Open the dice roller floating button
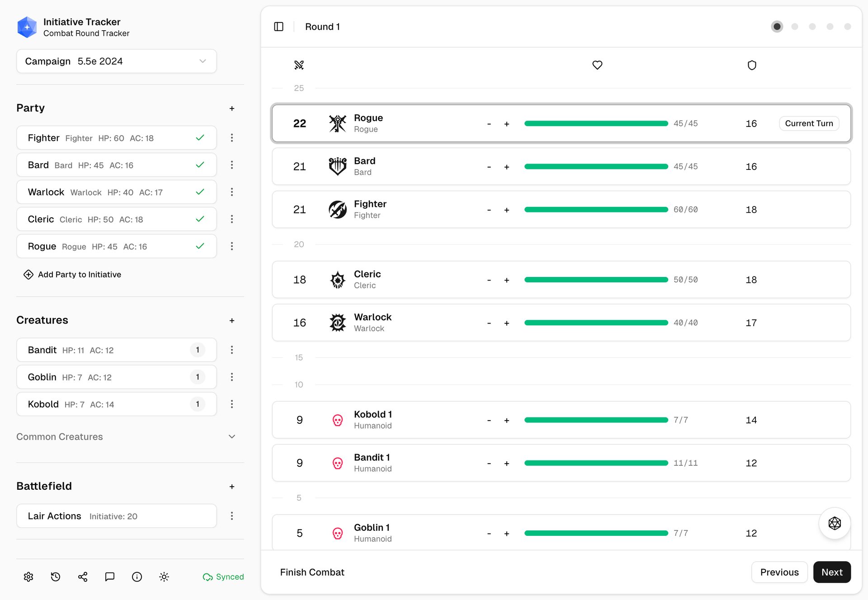Image resolution: width=868 pixels, height=600 pixels. tap(834, 523)
